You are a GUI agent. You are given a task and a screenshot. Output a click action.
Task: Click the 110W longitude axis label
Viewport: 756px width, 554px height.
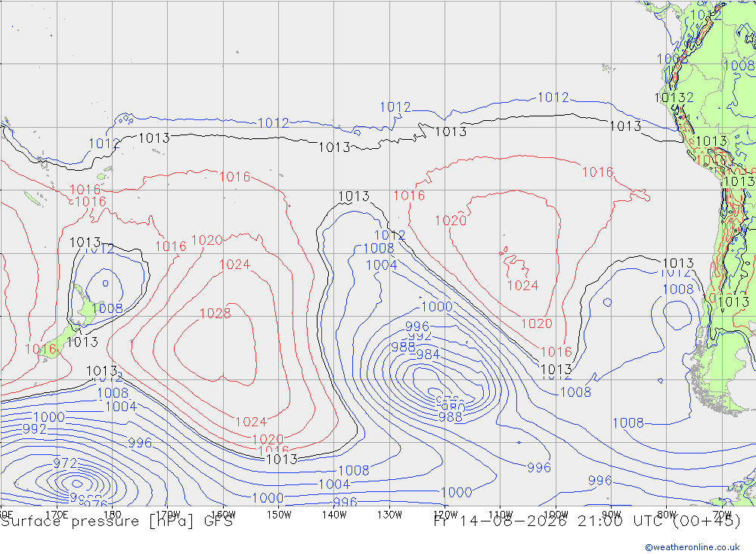click(x=500, y=515)
